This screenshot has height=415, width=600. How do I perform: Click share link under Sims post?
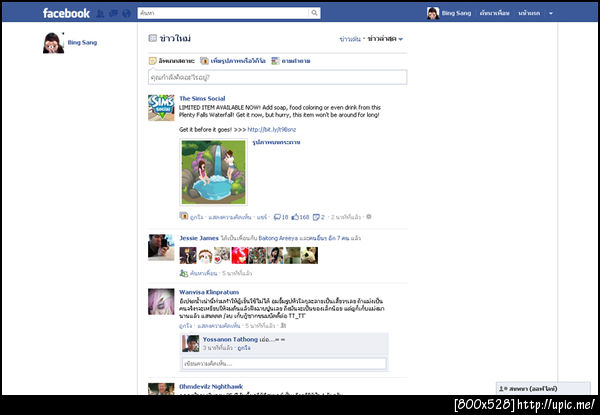coord(262,217)
